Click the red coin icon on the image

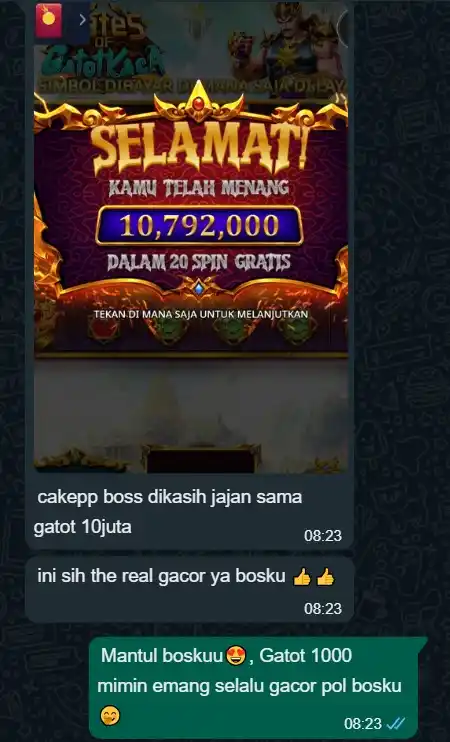48,19
